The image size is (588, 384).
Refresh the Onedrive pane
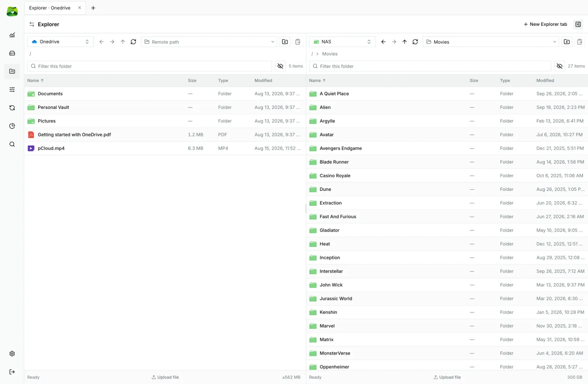coord(133,42)
